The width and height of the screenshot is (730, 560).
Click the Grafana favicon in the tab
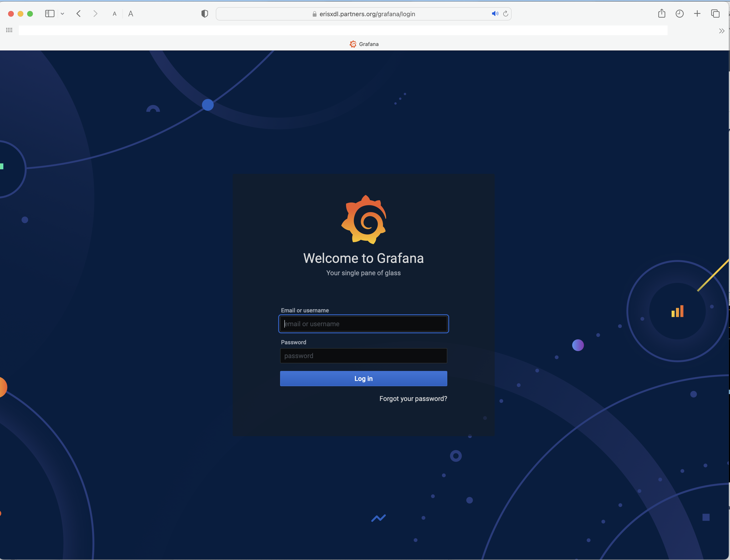[353, 44]
